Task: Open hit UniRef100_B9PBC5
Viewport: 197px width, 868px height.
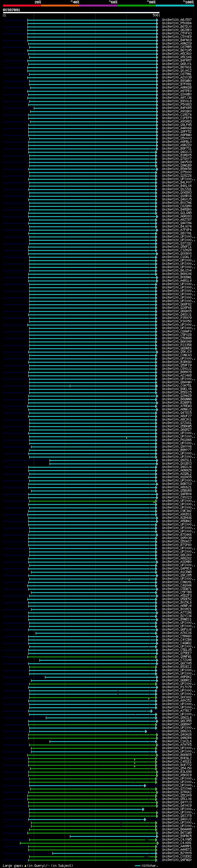Action: 176,836
